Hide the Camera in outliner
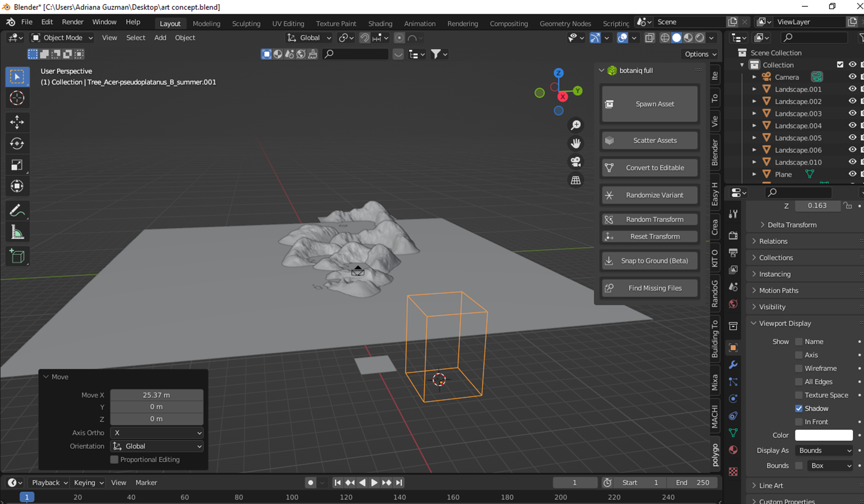 pyautogui.click(x=852, y=77)
